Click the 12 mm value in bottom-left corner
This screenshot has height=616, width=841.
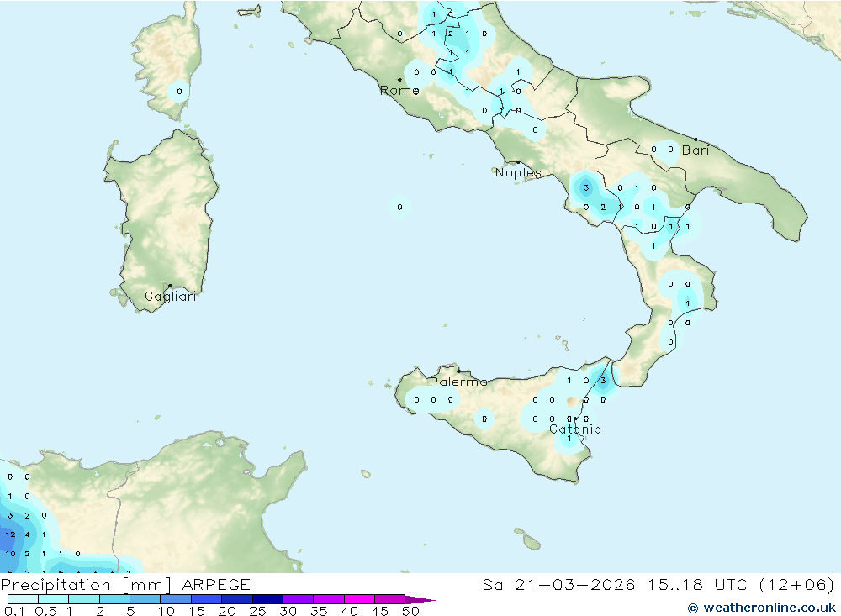pos(10,534)
